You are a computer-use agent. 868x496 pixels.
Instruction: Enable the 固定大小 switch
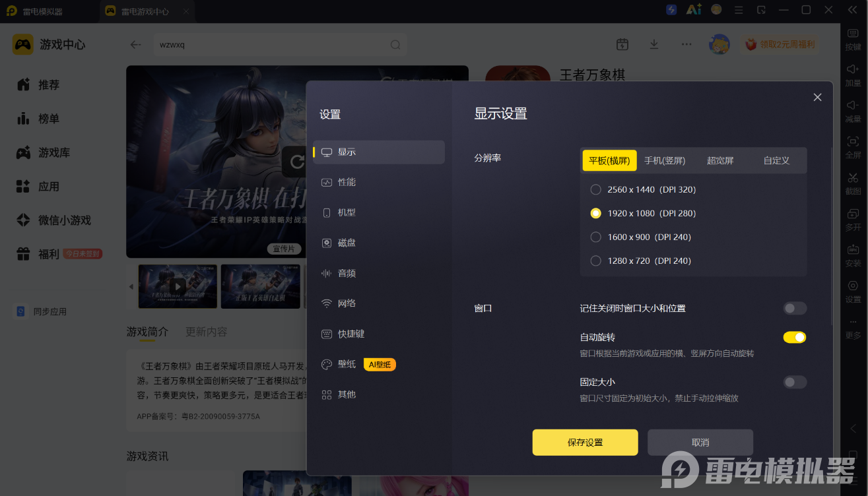(795, 382)
